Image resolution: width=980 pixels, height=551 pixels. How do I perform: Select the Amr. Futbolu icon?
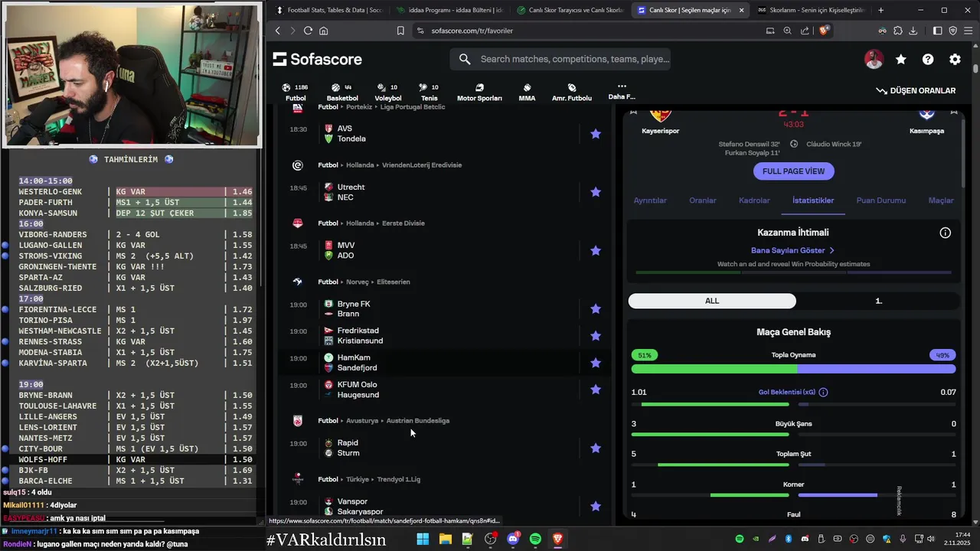(572, 93)
